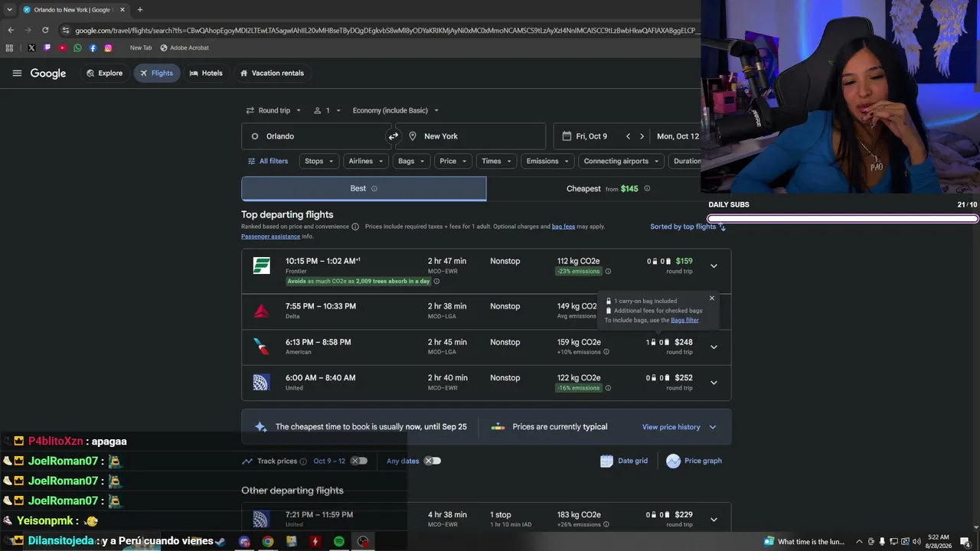
Task: Select the Best flights tab
Action: [x=364, y=188]
